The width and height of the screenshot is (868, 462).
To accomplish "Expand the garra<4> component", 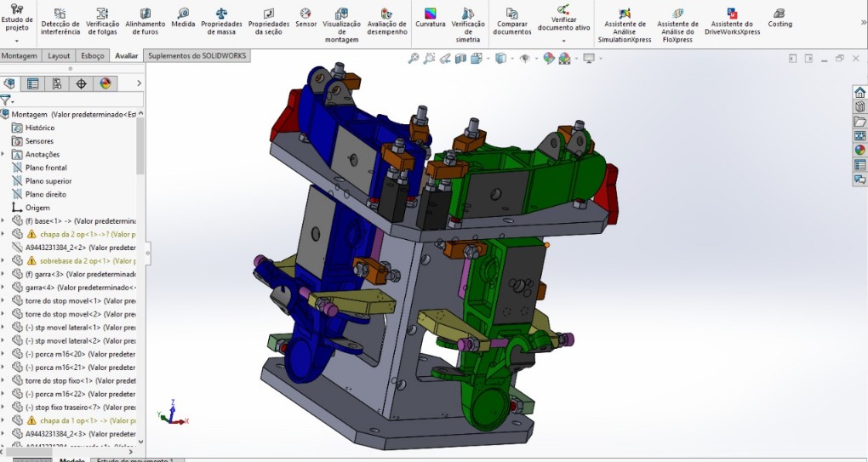I will pos(3,288).
